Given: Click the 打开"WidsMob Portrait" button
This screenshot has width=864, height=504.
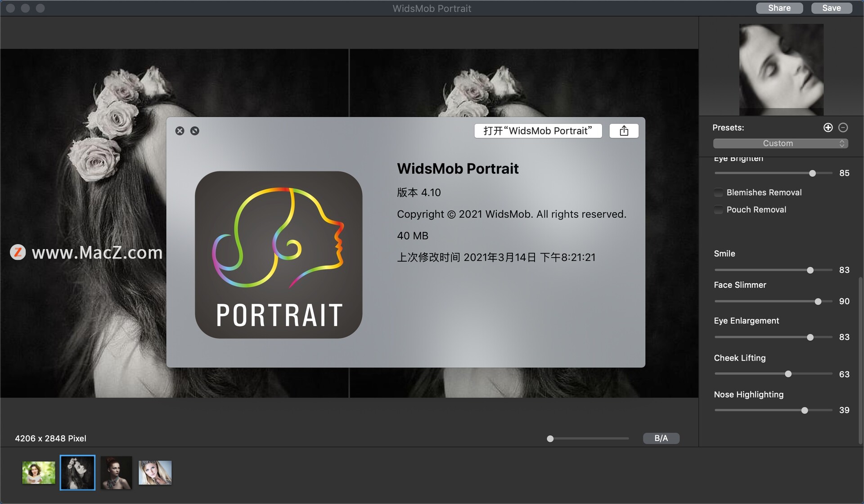Looking at the screenshot, I should point(538,131).
